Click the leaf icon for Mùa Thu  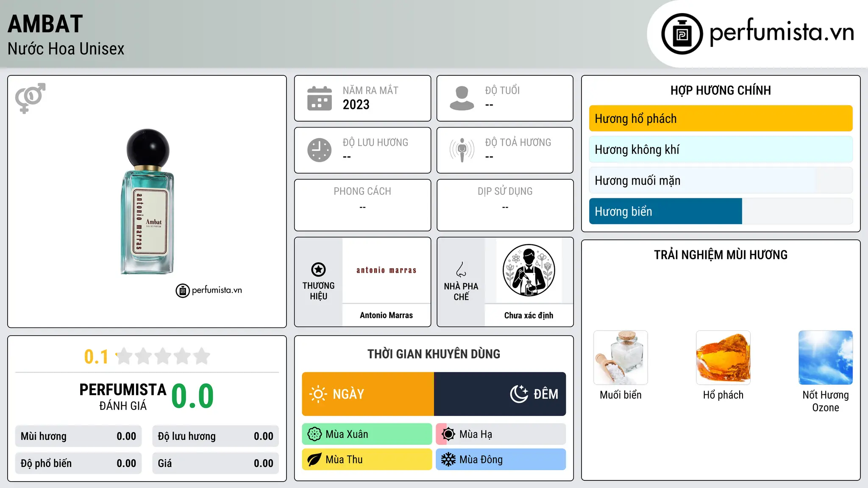314,460
